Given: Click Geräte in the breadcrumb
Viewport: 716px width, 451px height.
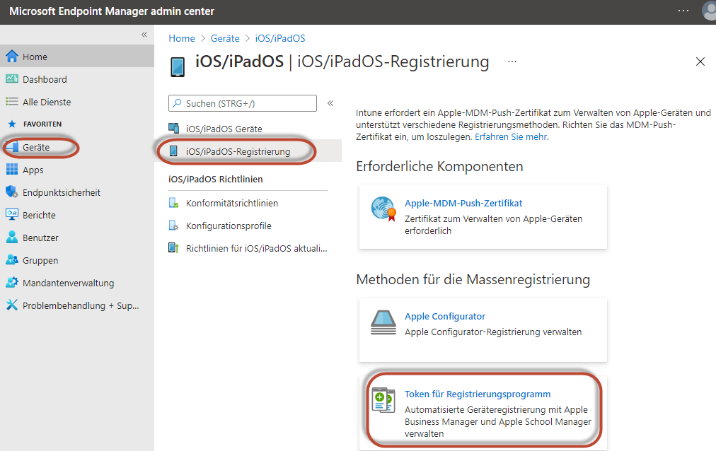Looking at the screenshot, I should pos(223,38).
